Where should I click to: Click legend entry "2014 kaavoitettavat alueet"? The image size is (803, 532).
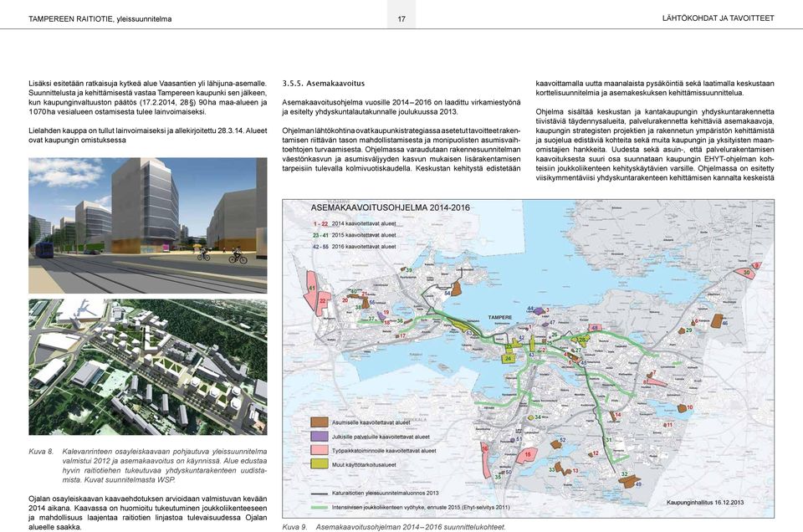[x=364, y=223]
